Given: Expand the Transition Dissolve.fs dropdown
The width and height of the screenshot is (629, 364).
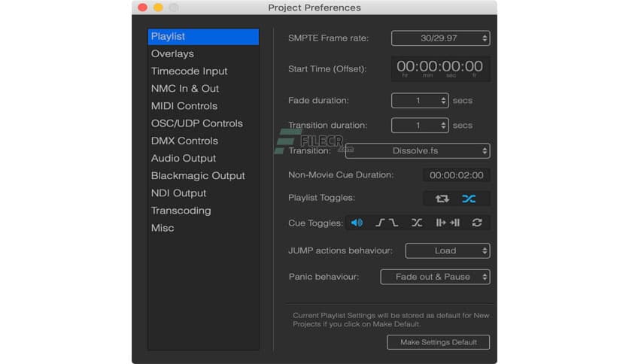Looking at the screenshot, I should click(417, 150).
